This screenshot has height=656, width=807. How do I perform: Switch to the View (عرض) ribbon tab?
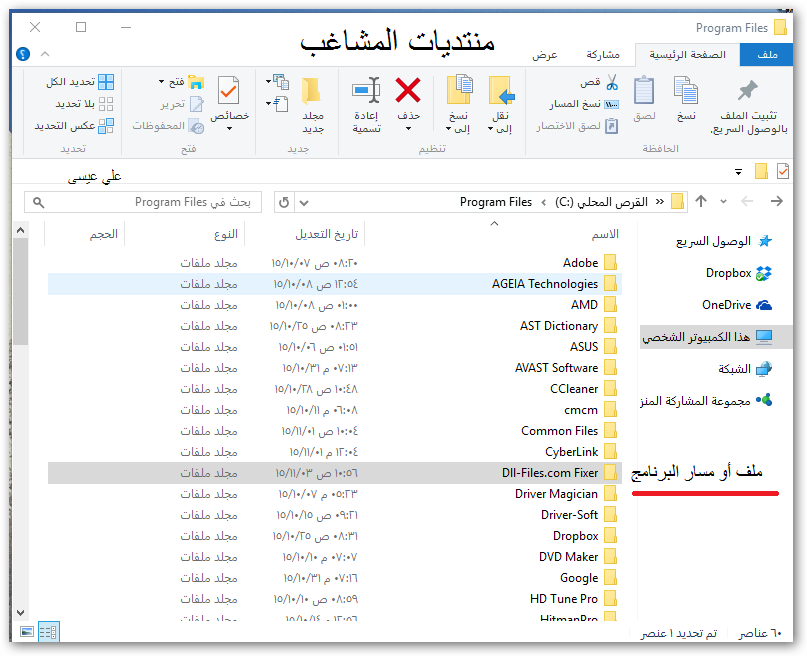pyautogui.click(x=544, y=55)
